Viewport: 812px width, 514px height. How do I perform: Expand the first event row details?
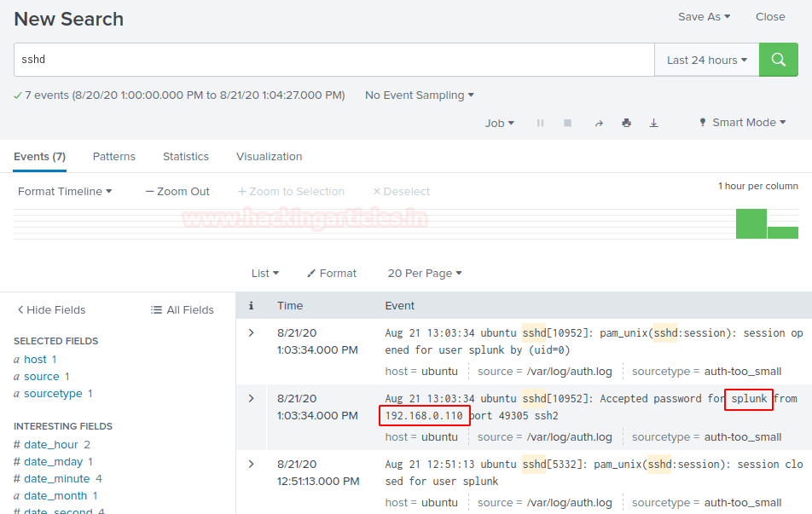(x=251, y=332)
